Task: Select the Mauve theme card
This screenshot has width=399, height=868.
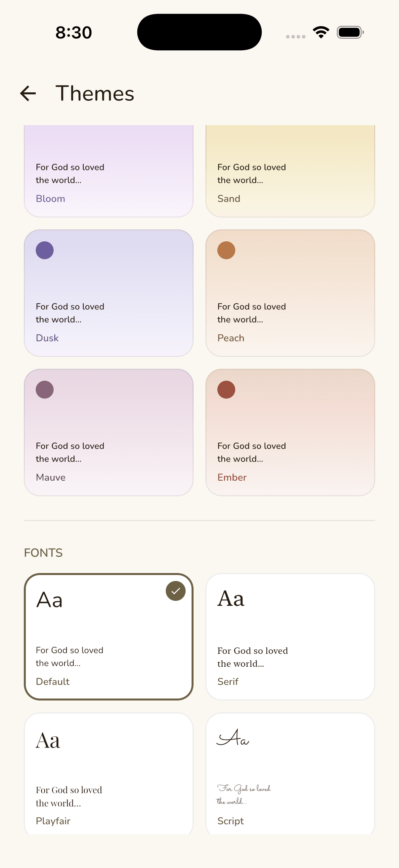Action: pos(109,432)
